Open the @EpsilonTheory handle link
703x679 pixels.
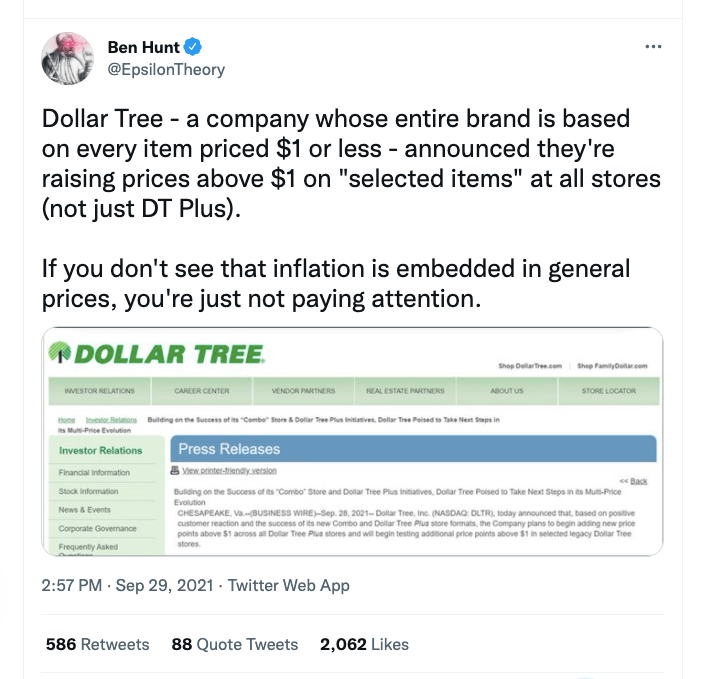coord(165,69)
